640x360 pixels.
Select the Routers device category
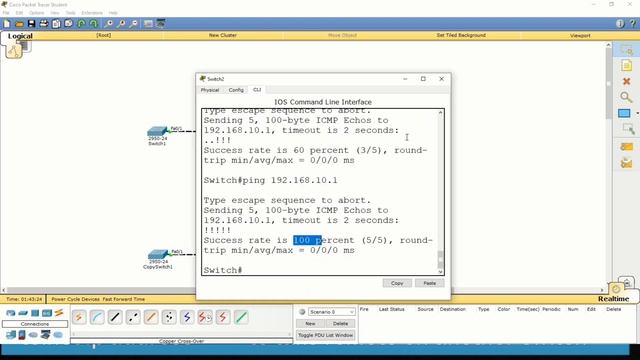coord(11,313)
